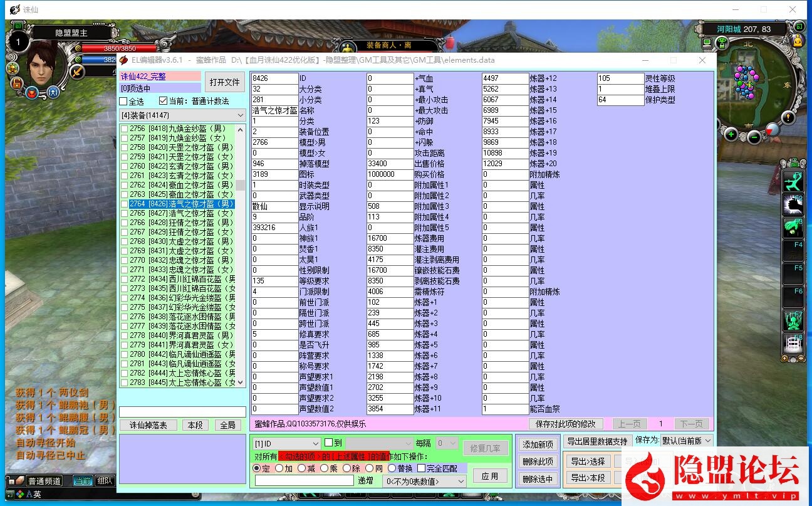812x506 pixels.
Task: Click the green computer icon near minimap
Action: click(707, 43)
